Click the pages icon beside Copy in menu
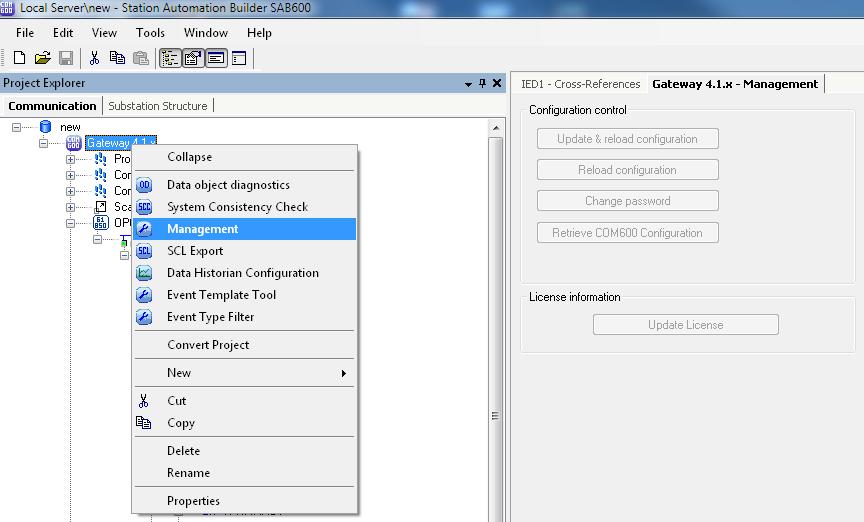Screen dimensions: 864x522 (x=144, y=423)
